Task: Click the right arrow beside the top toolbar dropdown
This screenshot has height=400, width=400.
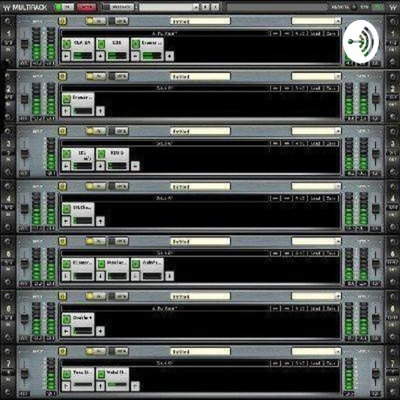Action: (x=215, y=7)
